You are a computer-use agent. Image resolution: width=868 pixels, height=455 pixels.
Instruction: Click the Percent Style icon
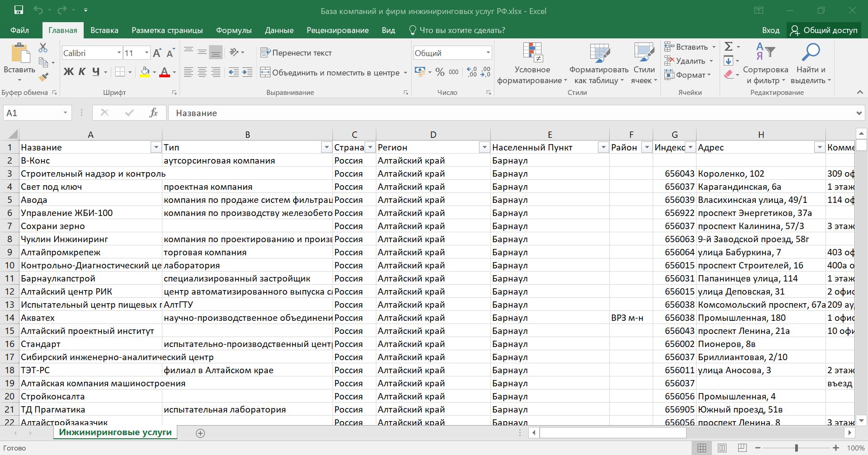pyautogui.click(x=440, y=72)
